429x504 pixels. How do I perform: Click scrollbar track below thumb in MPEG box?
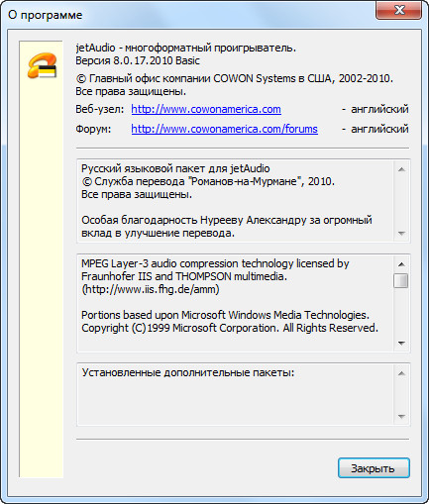[401, 312]
